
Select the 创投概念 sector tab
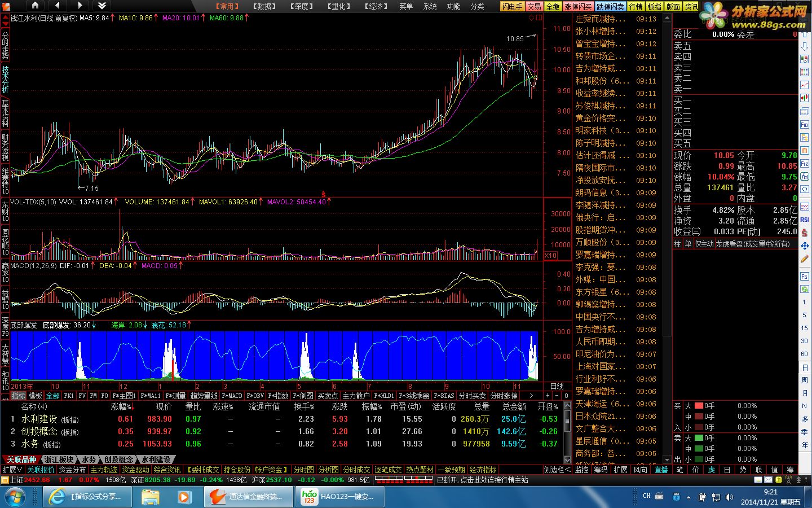click(119, 459)
